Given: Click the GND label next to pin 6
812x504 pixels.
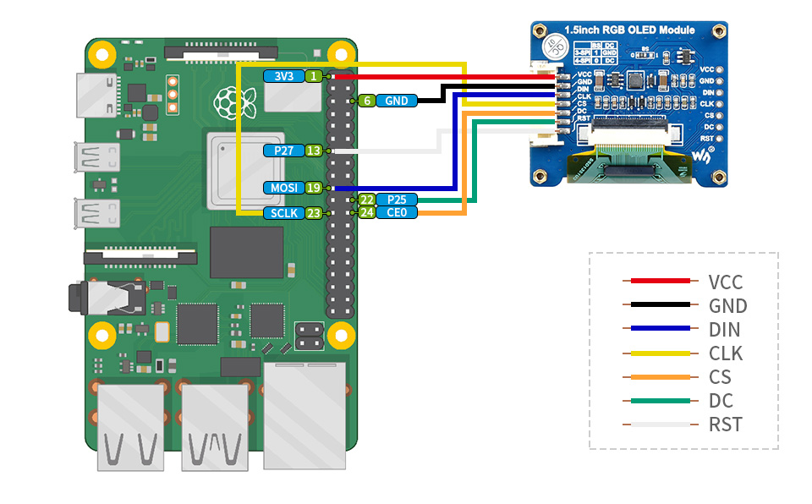Looking at the screenshot, I should (x=397, y=101).
